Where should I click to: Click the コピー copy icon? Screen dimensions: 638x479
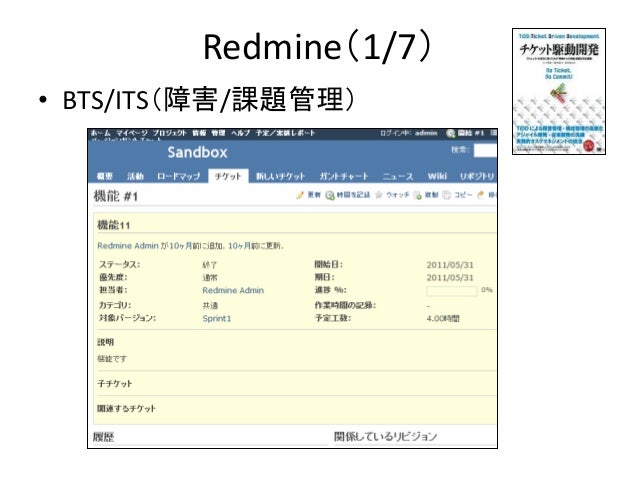(x=447, y=195)
